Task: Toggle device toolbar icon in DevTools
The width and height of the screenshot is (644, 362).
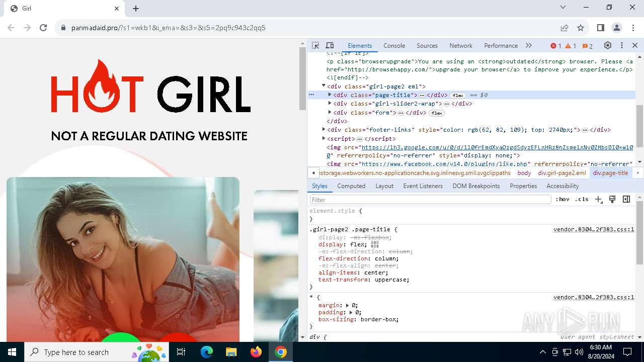Action: (330, 45)
